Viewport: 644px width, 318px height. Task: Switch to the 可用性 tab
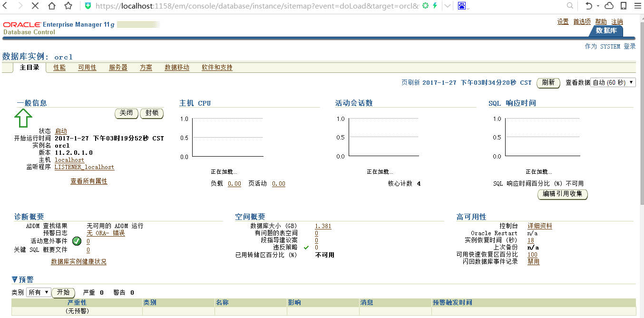[x=87, y=68]
